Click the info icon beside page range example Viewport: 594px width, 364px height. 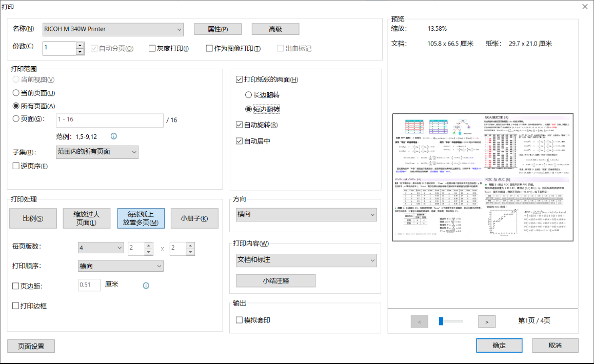point(114,136)
